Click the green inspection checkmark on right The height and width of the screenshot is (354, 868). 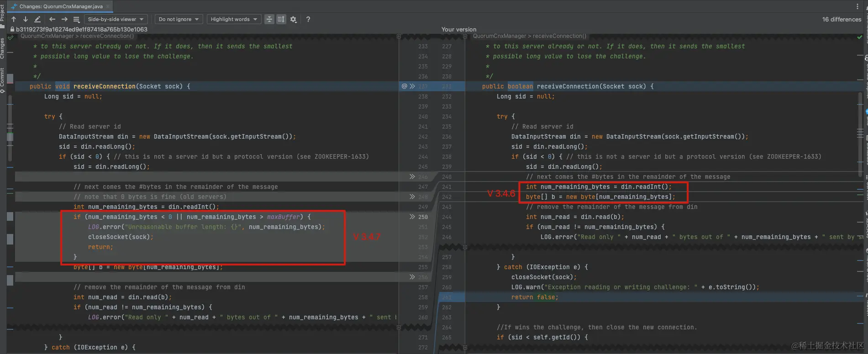860,37
